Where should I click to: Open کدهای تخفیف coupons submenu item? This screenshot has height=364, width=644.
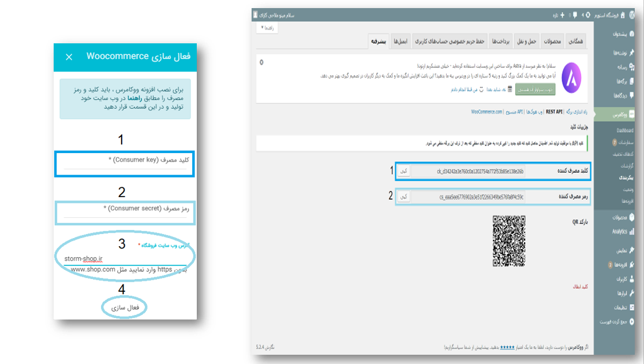click(x=623, y=154)
